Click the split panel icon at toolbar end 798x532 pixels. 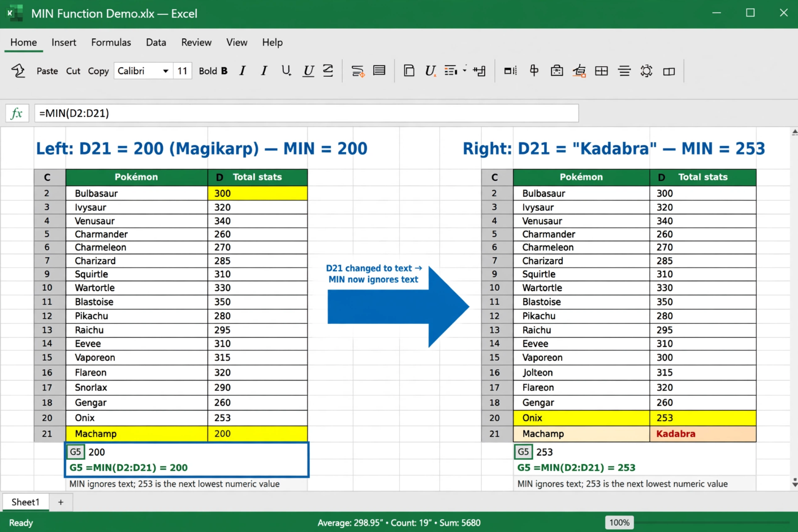(x=669, y=71)
